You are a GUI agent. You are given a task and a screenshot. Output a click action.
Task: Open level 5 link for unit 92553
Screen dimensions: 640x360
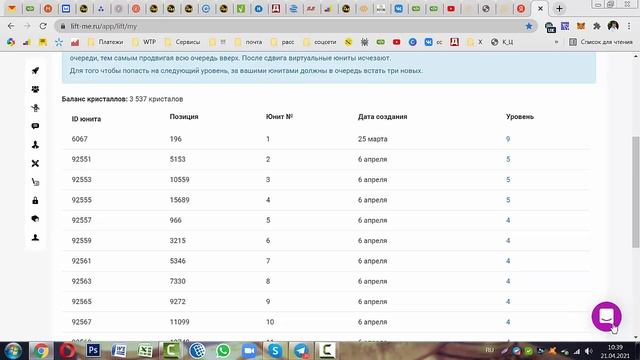point(508,180)
